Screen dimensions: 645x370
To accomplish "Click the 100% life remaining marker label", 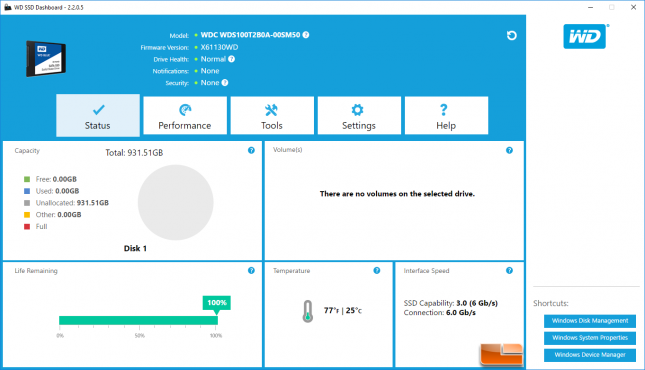I will coord(217,303).
